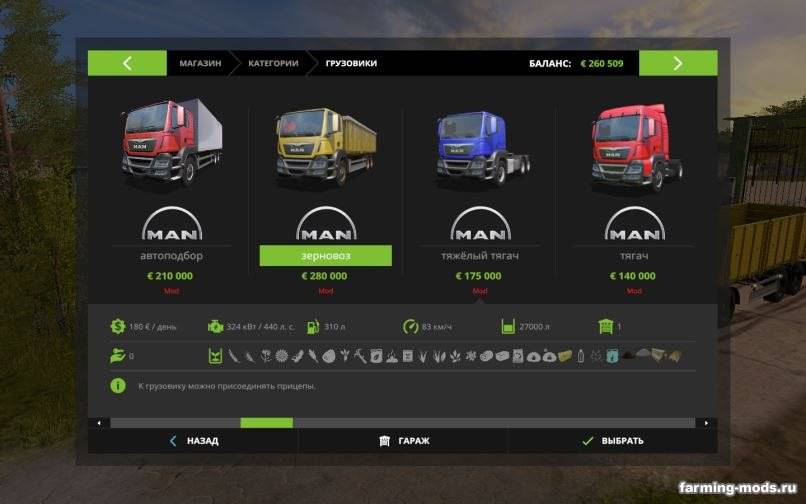The height and width of the screenshot is (504, 806).
Task: Click fuel value 310 л
Action: coord(335,327)
